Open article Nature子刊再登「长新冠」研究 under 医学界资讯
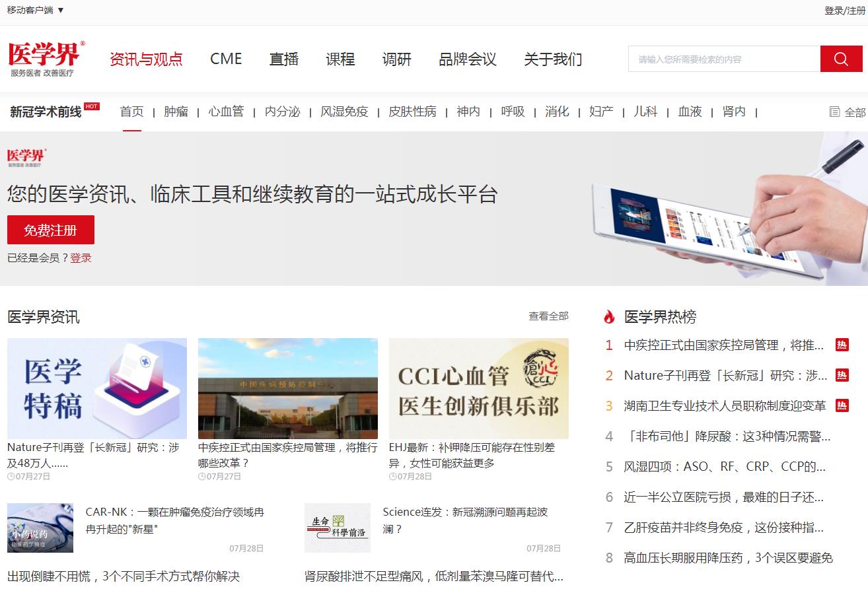This screenshot has width=868, height=591. [93, 455]
